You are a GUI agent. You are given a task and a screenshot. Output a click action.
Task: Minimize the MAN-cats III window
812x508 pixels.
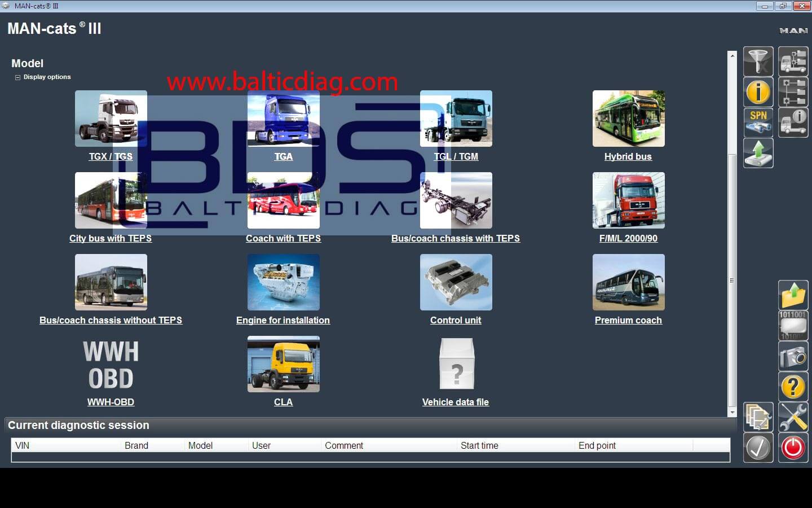(765, 6)
